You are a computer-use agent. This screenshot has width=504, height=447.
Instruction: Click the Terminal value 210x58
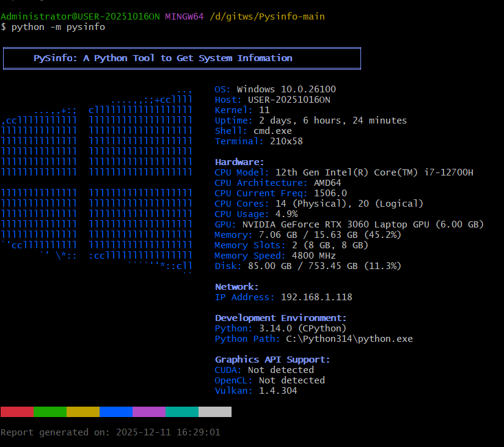287,141
